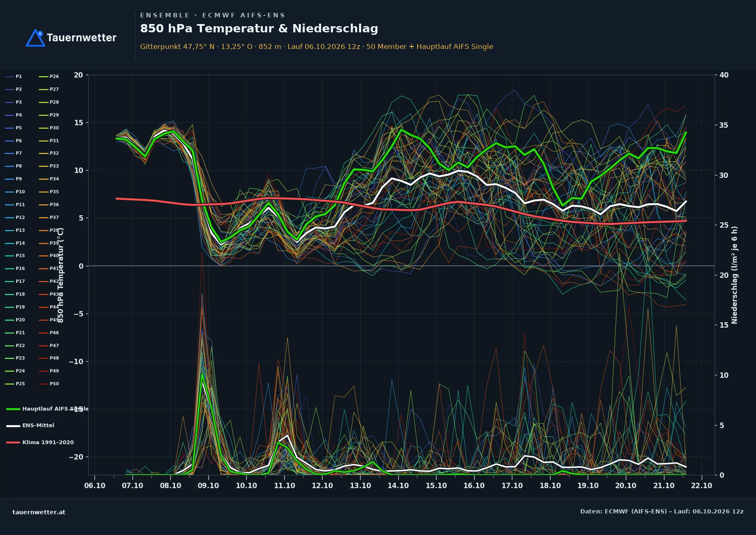The width and height of the screenshot is (756, 535).
Task: Click the 20 °C temperature axis label
Action: [x=78, y=75]
